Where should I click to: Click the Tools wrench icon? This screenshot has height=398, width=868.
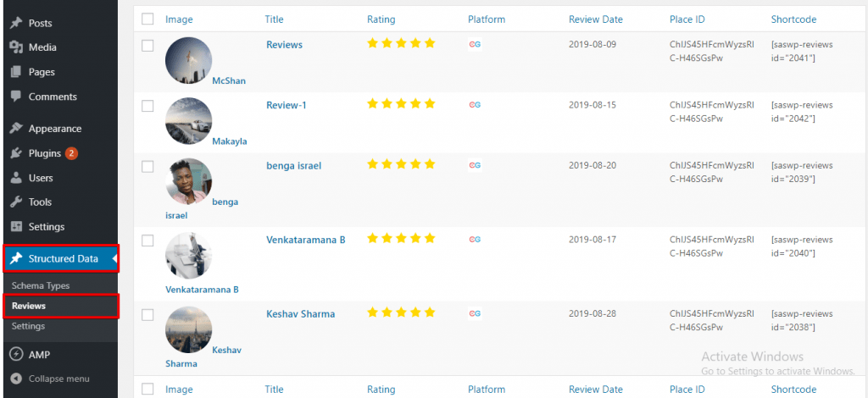pos(16,202)
